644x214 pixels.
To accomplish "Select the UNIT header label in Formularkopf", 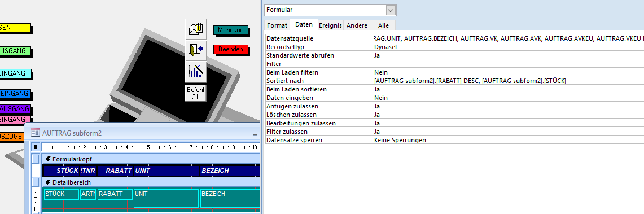I will 167,171.
